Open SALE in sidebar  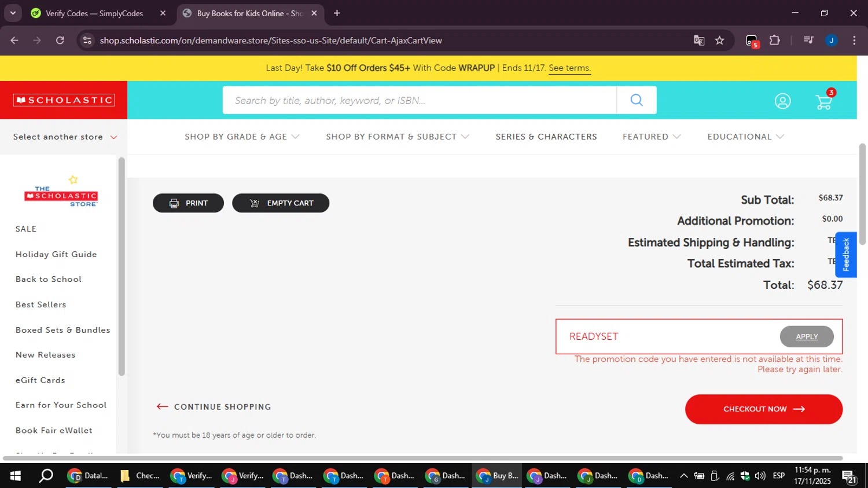(26, 229)
